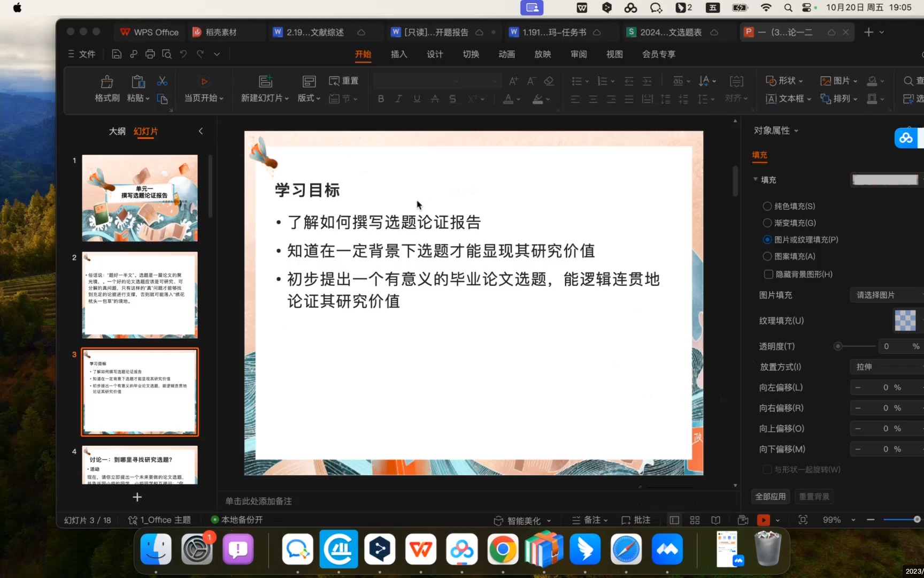The height and width of the screenshot is (578, 924).
Task: Switch to the 设计 ribbon tab
Action: point(435,54)
